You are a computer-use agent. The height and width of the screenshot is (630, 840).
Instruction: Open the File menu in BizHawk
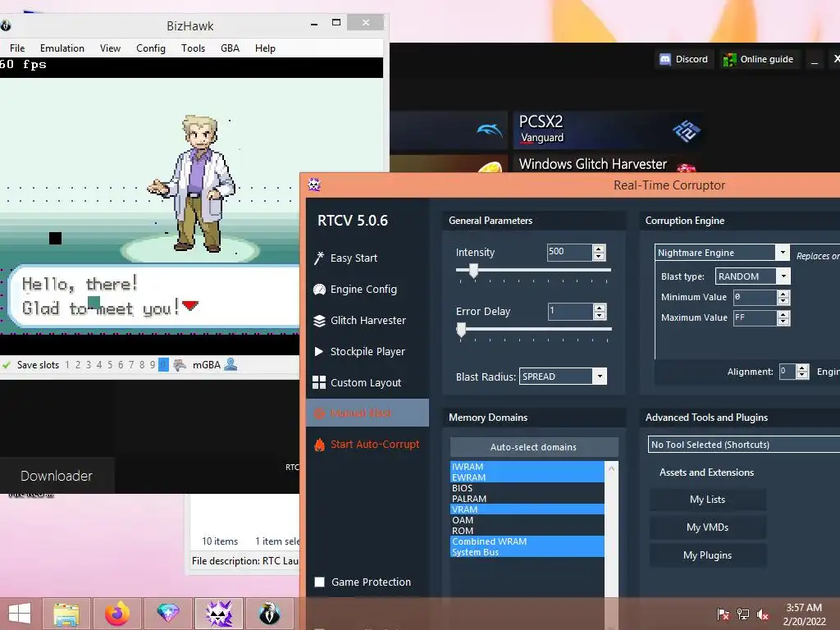click(17, 48)
